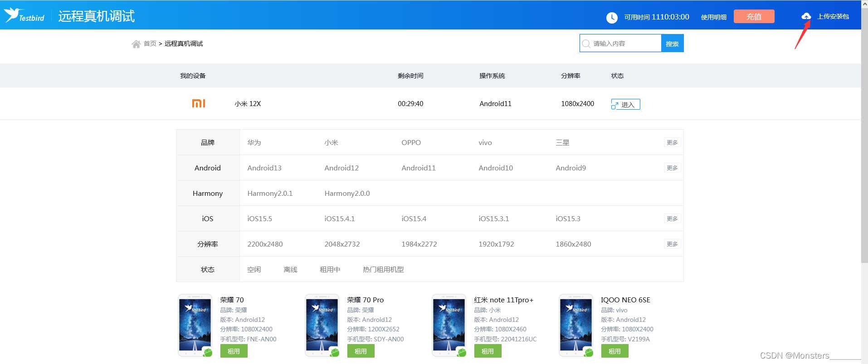The image size is (868, 364).
Task: Filter devices by 租用中 status
Action: click(x=330, y=269)
